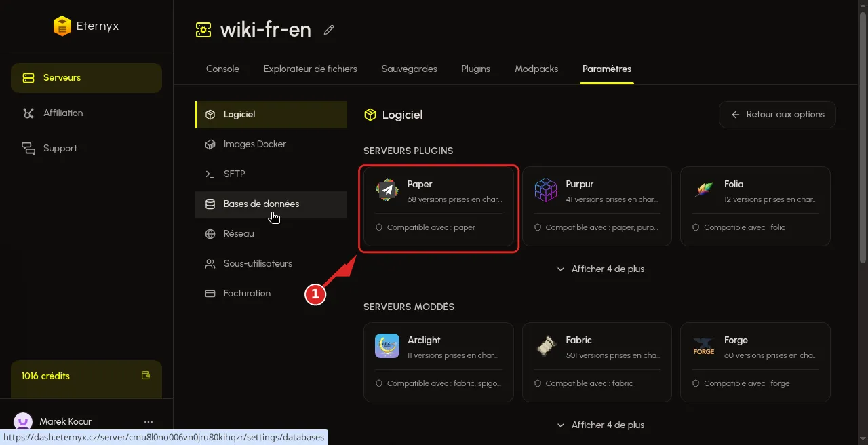The image size is (868, 445).
Task: Click the Facturation card icon
Action: tap(210, 294)
